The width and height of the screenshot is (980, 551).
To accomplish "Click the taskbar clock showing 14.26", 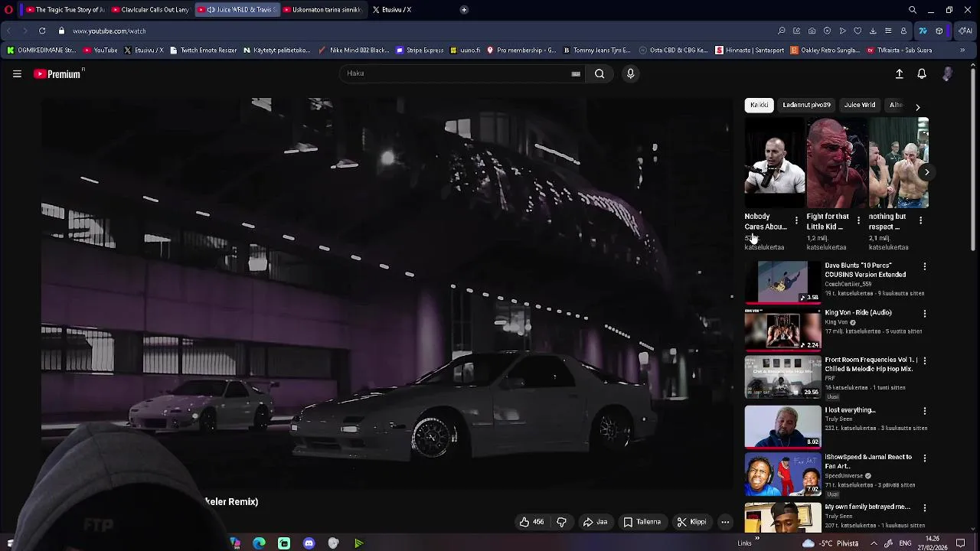I will pos(933,543).
